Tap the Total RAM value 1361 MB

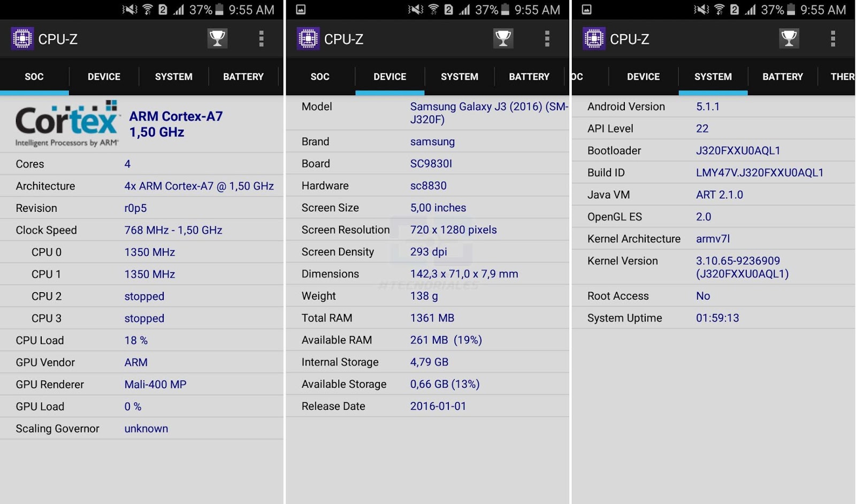[432, 318]
